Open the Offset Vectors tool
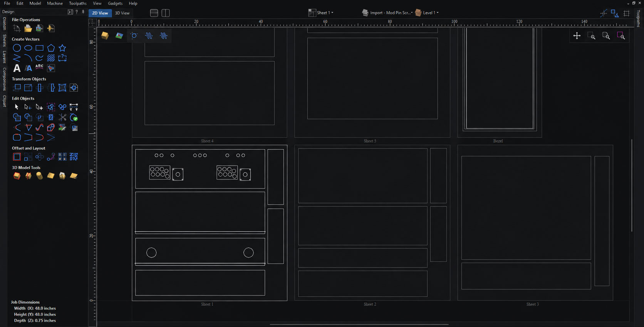This screenshot has height=327, width=644. coord(17,157)
